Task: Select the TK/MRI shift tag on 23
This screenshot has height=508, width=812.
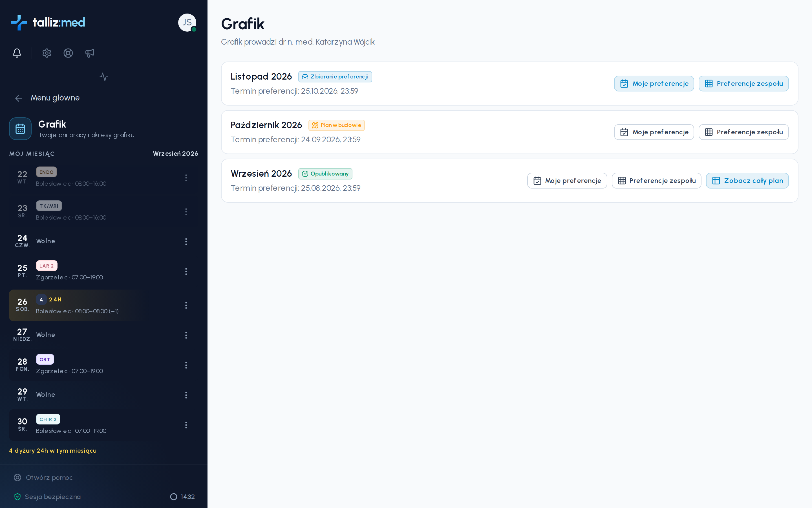Action: tap(49, 206)
